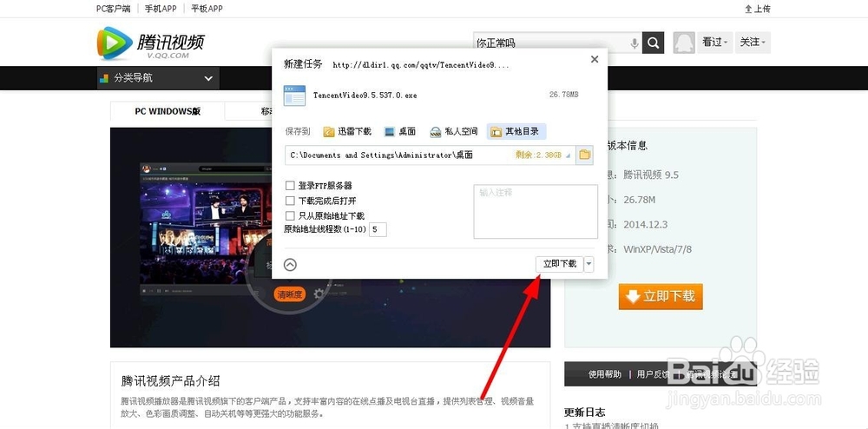Click the orange 立即下载 button on page

pos(661,297)
